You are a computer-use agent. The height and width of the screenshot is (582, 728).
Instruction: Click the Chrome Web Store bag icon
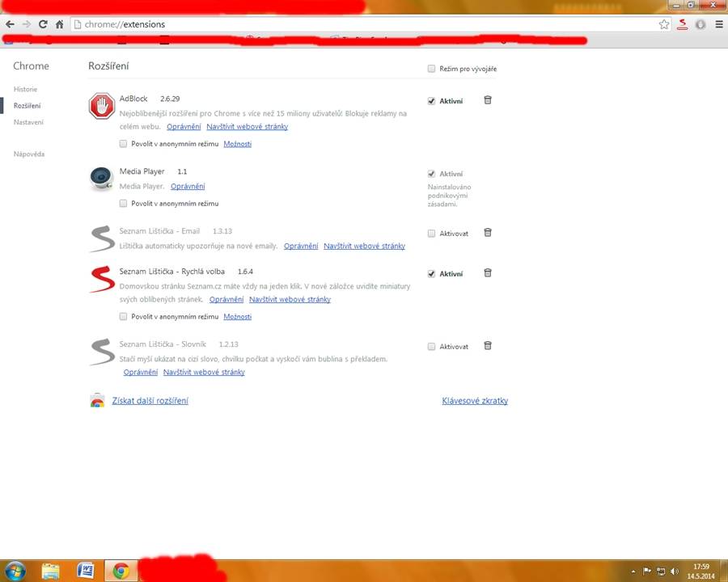pos(98,400)
